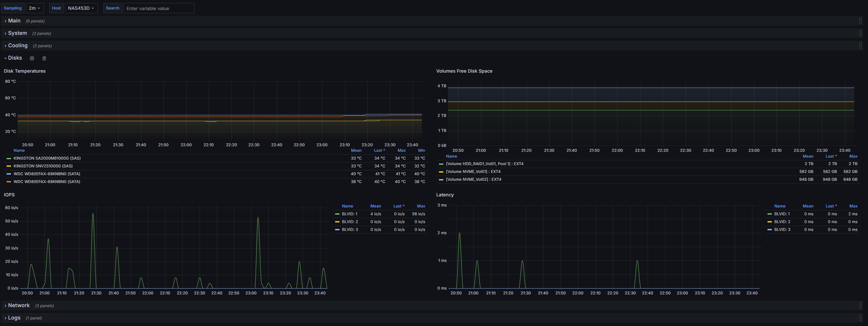Toggle BLVID: 2 series in Latency legend
The image size is (868, 326).
pos(782,222)
